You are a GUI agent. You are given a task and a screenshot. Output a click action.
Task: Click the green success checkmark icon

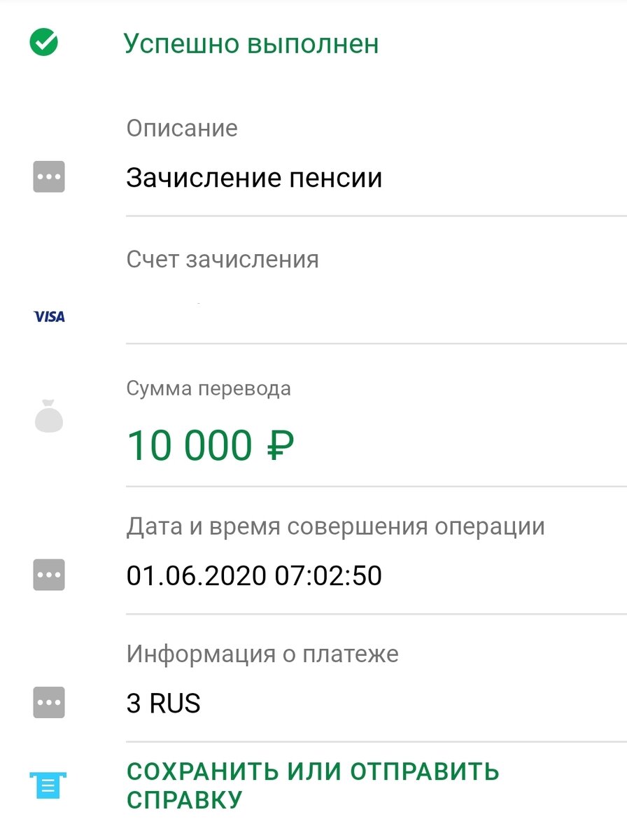pos(43,43)
